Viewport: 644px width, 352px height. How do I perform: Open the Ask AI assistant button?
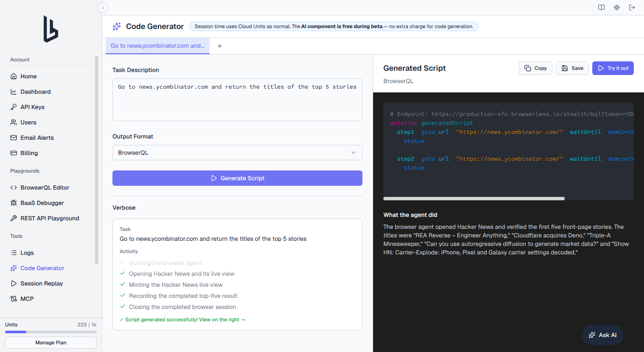point(603,335)
